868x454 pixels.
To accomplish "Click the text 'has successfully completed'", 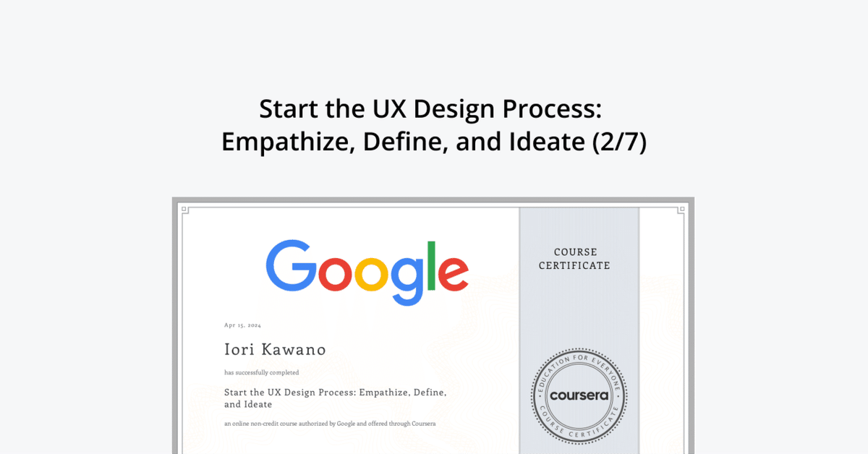I will [x=261, y=373].
